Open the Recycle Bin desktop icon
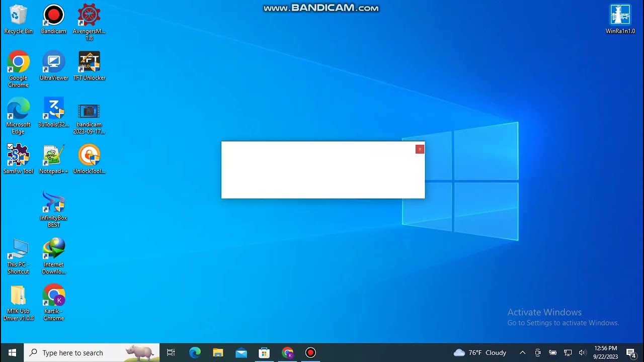 point(18,19)
